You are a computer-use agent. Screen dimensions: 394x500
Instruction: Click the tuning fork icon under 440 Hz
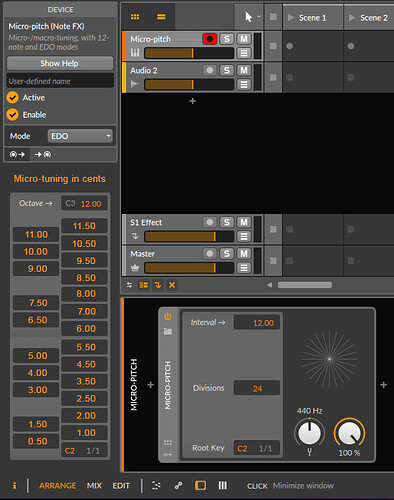pyautogui.click(x=309, y=452)
